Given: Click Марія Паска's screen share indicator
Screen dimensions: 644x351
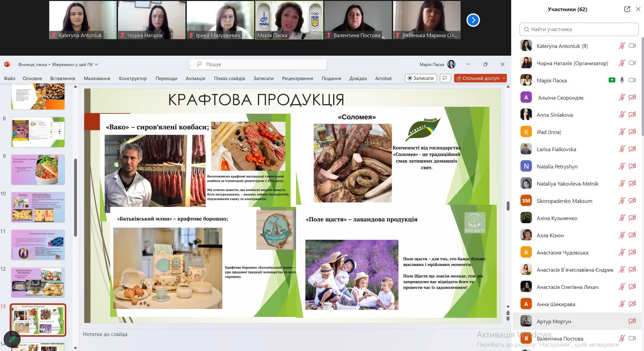Looking at the screenshot, I should point(612,80).
